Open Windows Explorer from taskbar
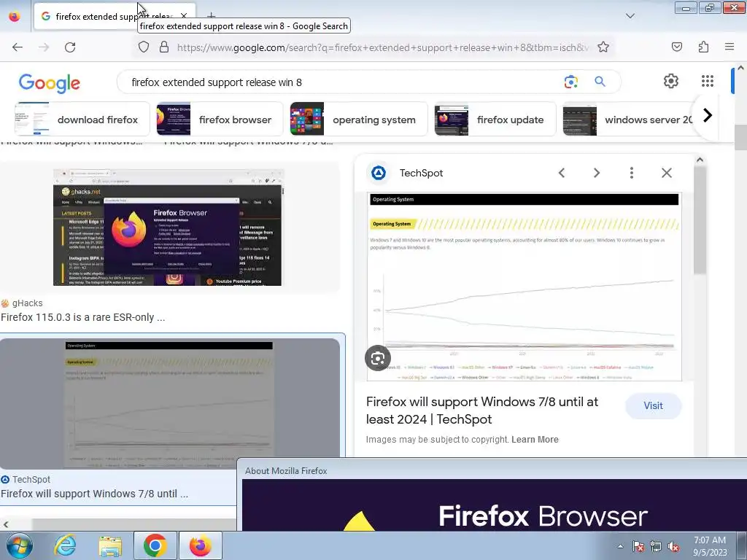The height and width of the screenshot is (560, 747). (x=110, y=545)
